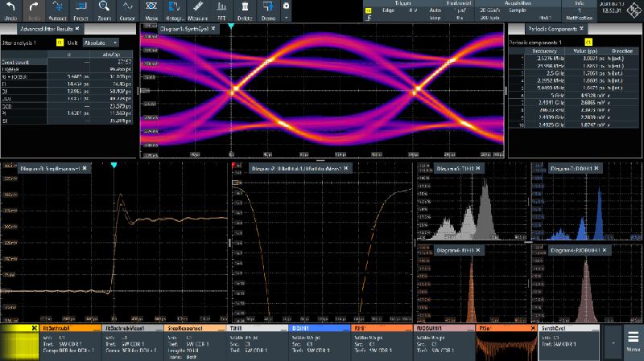Select the DDJH1 signal box

320,343
